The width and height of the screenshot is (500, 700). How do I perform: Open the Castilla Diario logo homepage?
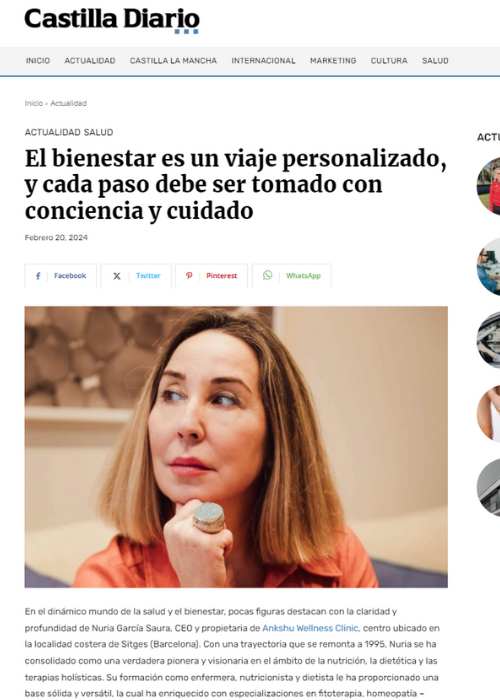click(112, 20)
